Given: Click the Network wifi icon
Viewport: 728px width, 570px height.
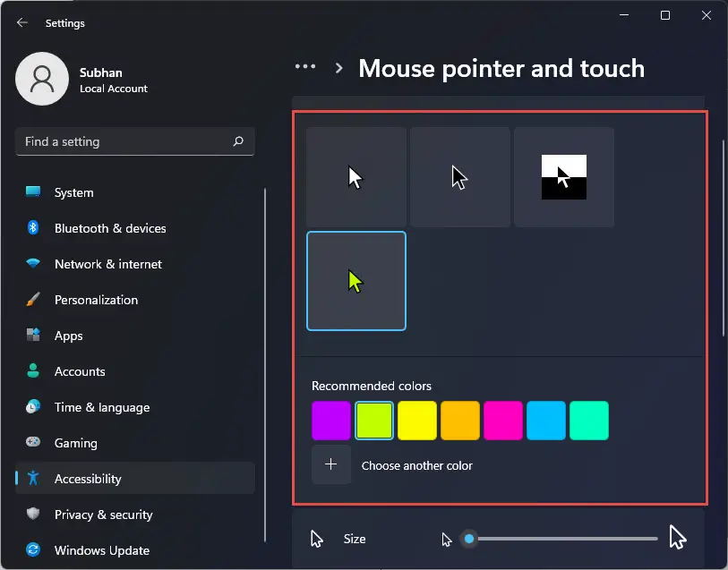Looking at the screenshot, I should click(33, 263).
